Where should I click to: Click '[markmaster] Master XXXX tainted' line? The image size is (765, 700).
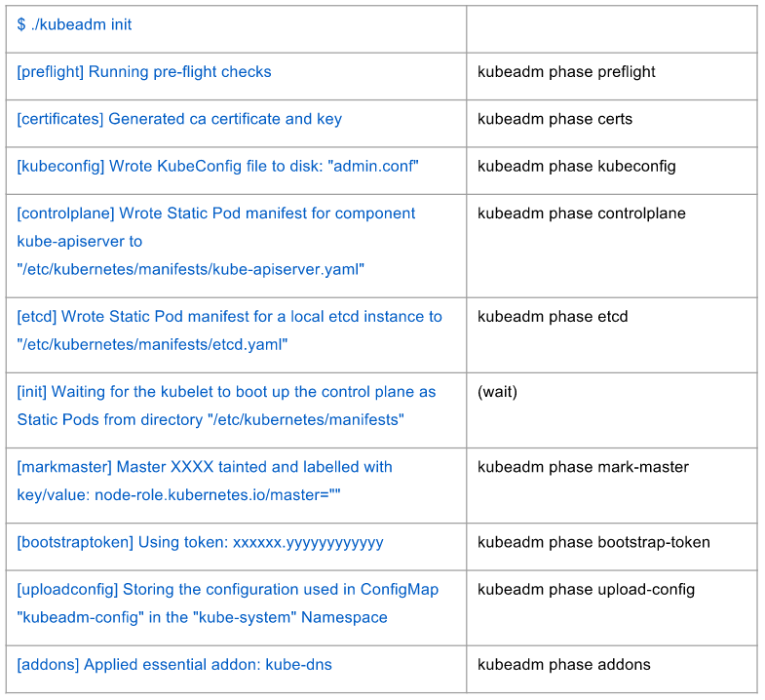coord(205,467)
